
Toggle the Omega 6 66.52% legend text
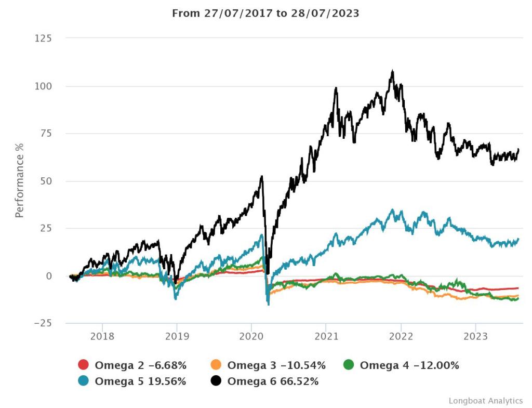(x=273, y=381)
